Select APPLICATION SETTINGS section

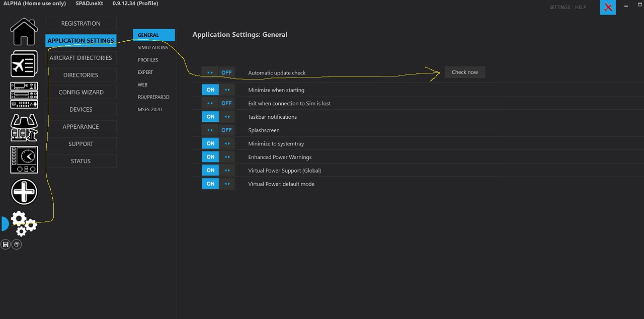click(80, 41)
